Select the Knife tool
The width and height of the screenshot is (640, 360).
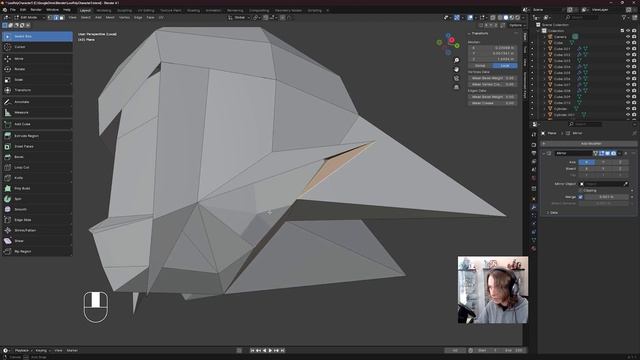37,178
